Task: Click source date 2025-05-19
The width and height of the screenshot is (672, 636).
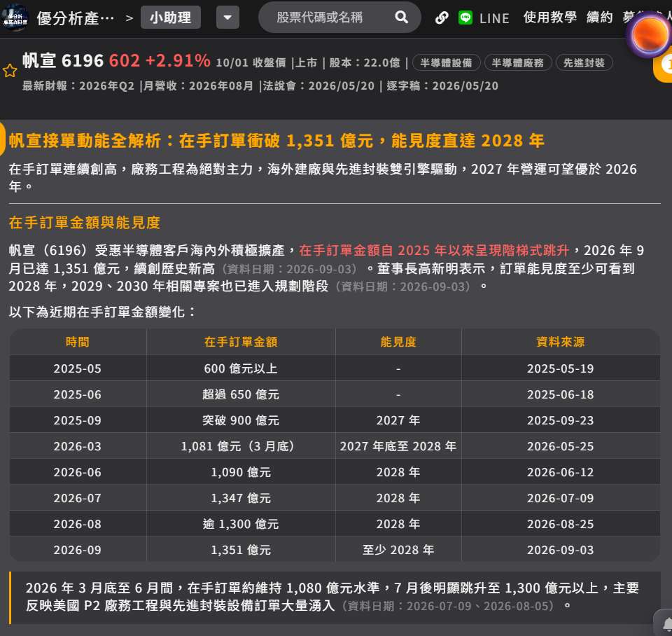Action: (x=561, y=368)
